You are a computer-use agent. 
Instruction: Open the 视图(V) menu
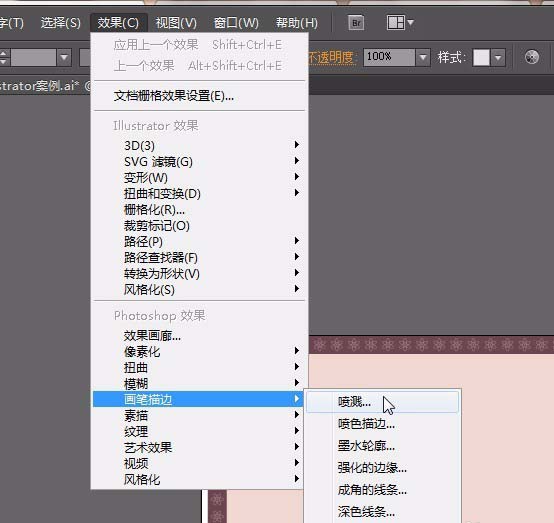point(176,23)
